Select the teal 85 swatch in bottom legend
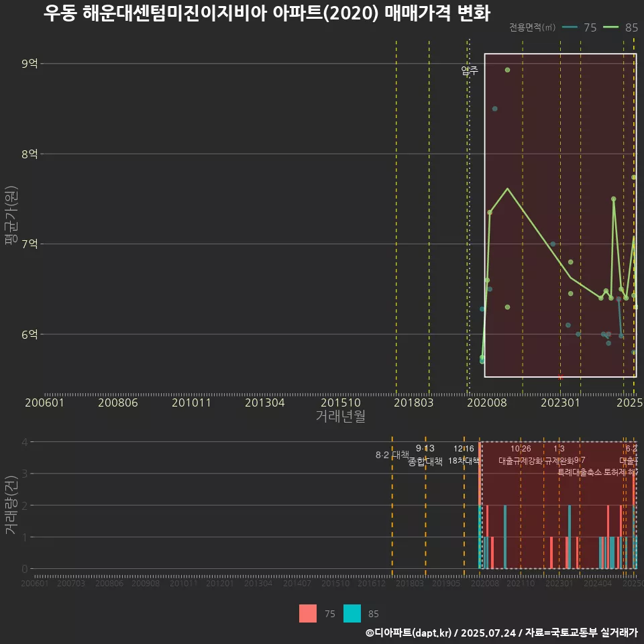Screen dimensions: 644x644 click(x=352, y=613)
